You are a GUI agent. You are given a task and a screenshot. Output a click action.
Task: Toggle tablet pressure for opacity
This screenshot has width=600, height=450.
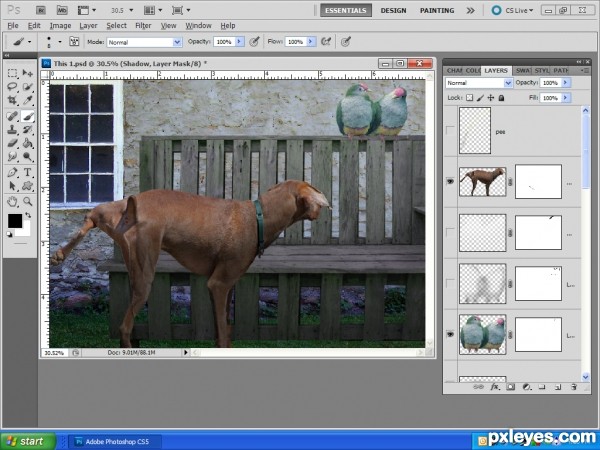(x=254, y=41)
